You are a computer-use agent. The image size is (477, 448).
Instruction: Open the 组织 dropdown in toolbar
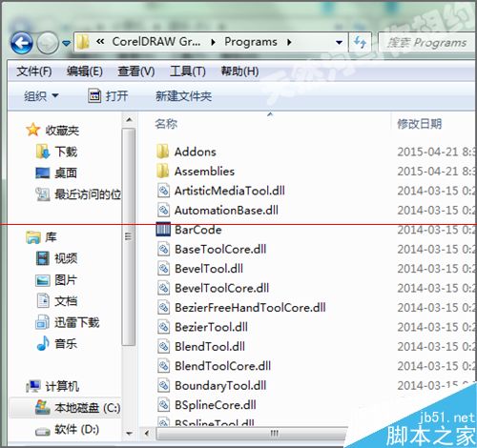41,95
